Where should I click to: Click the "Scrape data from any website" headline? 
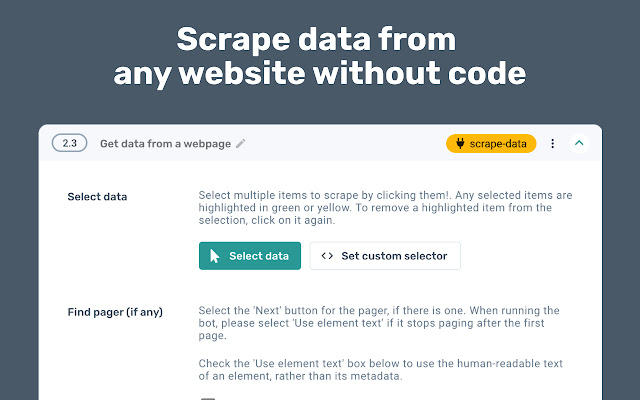pos(317,40)
